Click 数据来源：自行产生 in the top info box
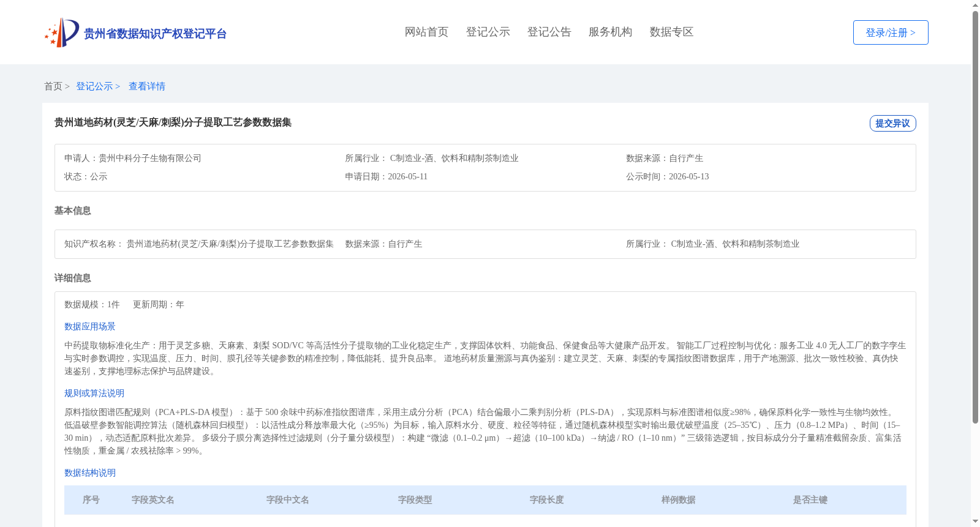This screenshot has width=980, height=527. pos(665,158)
